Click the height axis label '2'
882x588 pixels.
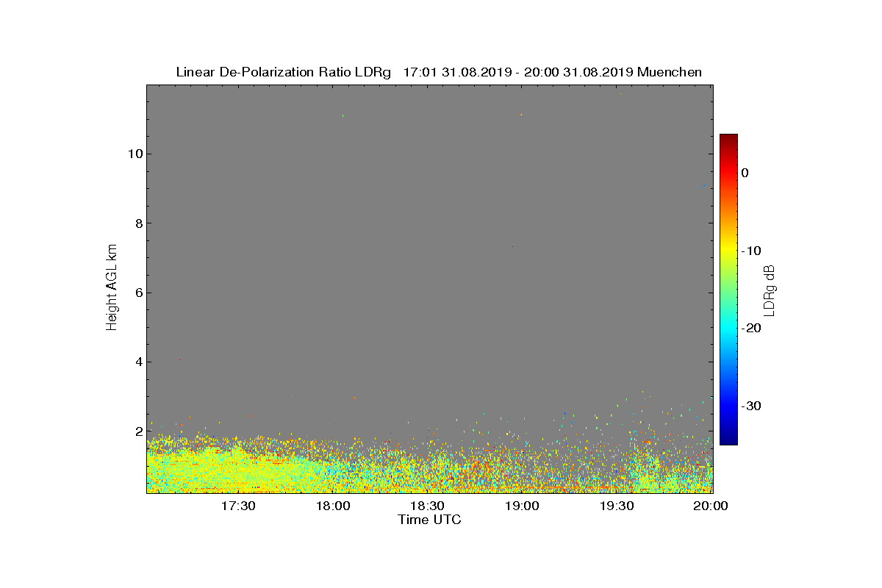(x=138, y=431)
